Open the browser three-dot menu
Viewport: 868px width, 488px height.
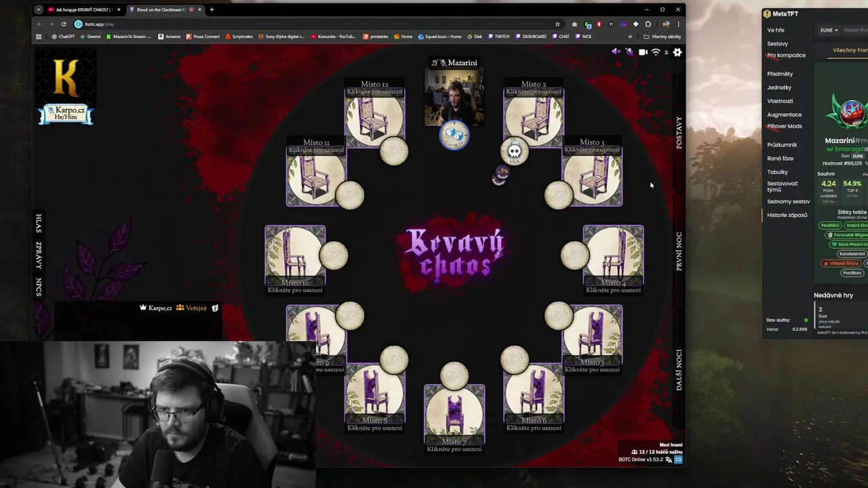pos(678,24)
